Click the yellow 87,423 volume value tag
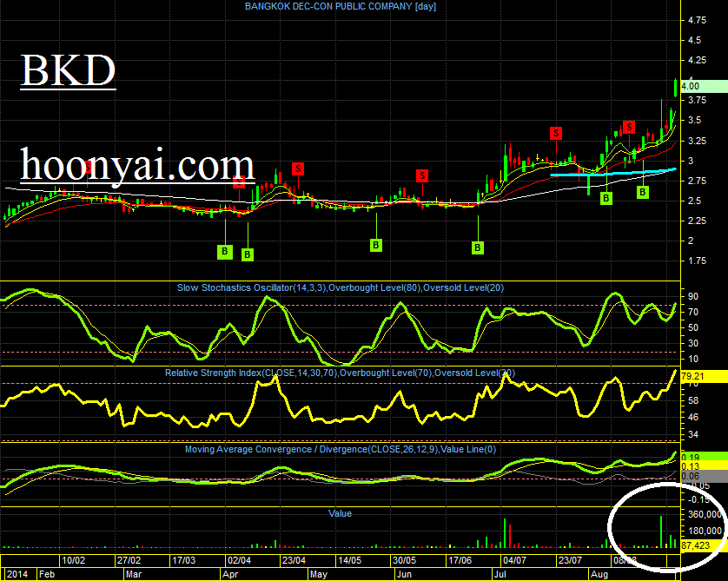This screenshot has width=728, height=581. point(703,545)
